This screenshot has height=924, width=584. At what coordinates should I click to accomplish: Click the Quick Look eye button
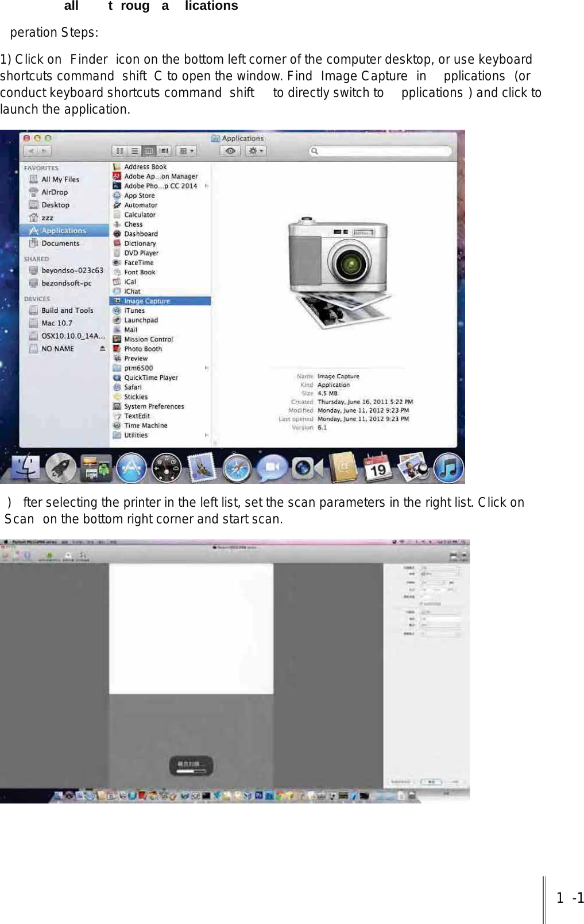coord(230,151)
